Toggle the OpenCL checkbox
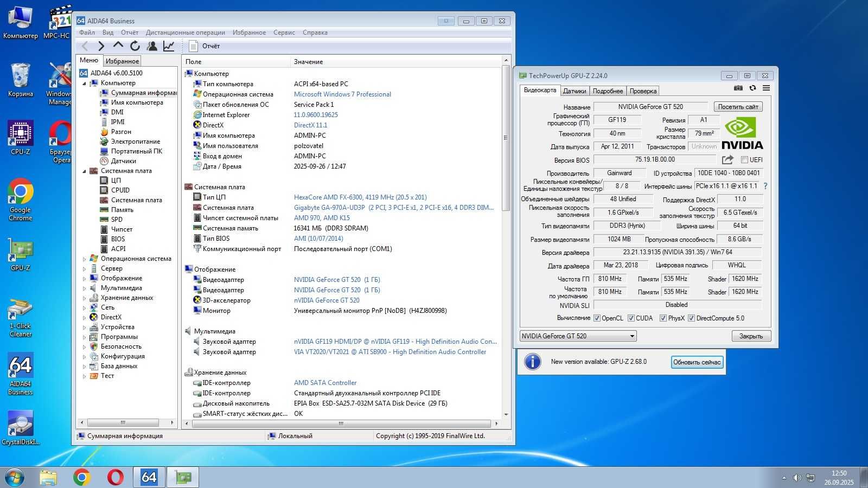 click(597, 318)
